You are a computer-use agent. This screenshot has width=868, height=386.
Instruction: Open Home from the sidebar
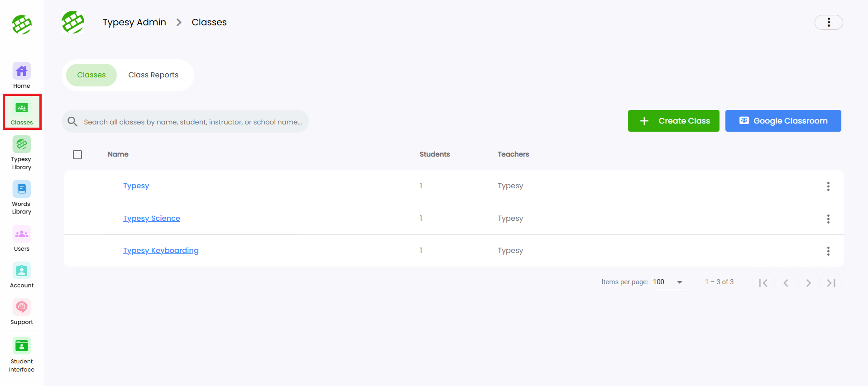[22, 71]
